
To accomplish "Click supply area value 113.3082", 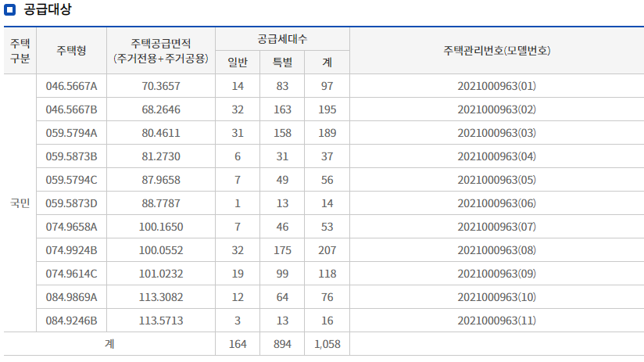I will (x=161, y=297).
